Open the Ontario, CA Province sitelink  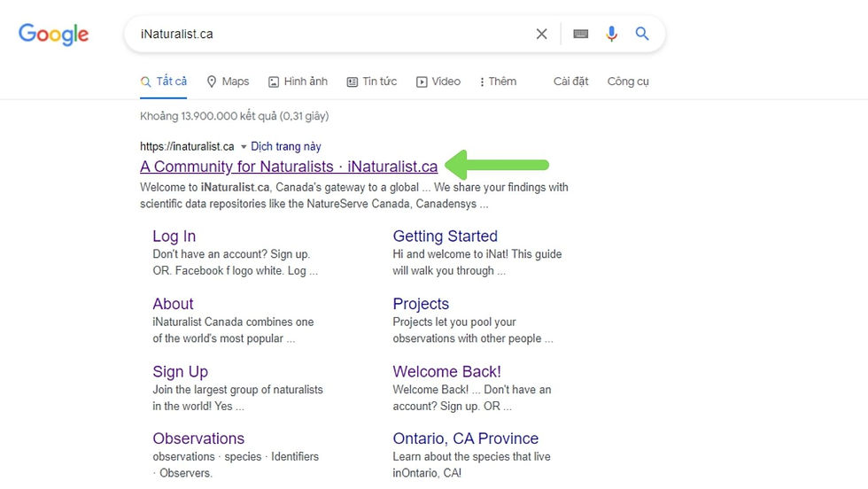coord(466,439)
